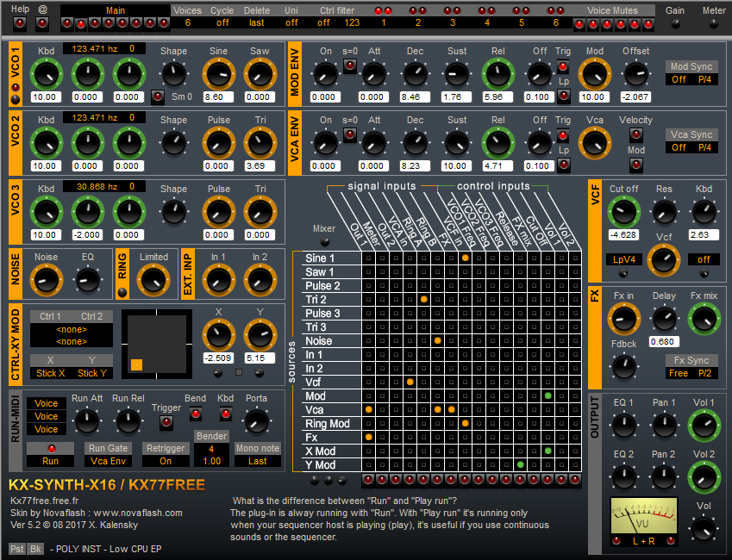Click the Stick Y button

point(92,373)
